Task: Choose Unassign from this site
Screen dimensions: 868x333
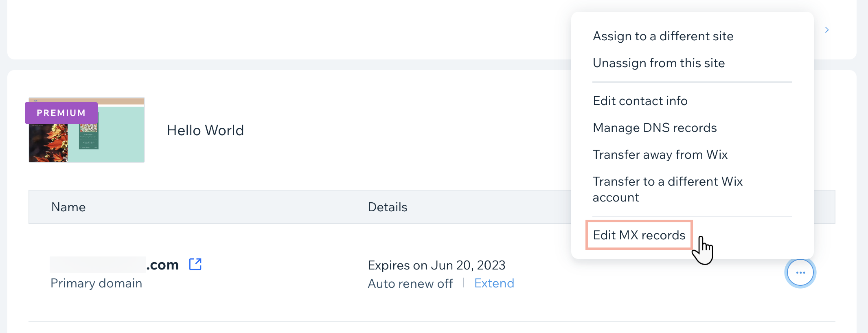Action: (x=659, y=63)
